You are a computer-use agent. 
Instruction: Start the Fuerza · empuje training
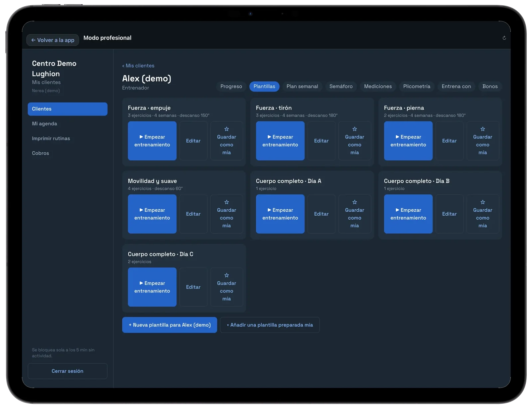(x=152, y=141)
